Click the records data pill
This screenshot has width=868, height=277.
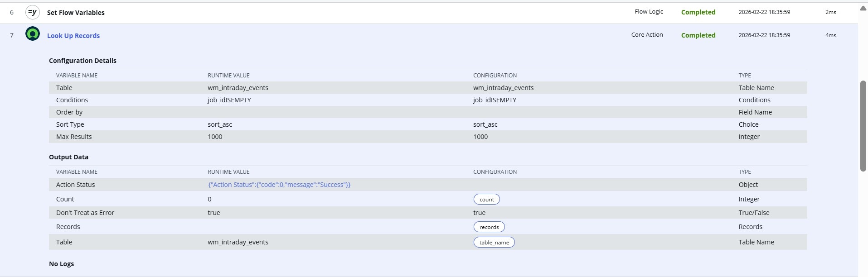pos(489,227)
